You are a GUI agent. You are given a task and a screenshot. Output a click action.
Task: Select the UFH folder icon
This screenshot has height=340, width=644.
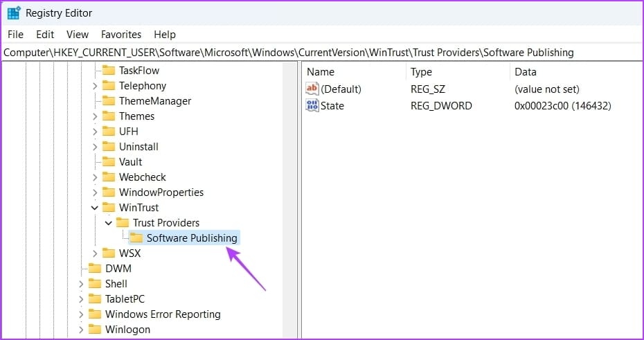[x=109, y=131]
